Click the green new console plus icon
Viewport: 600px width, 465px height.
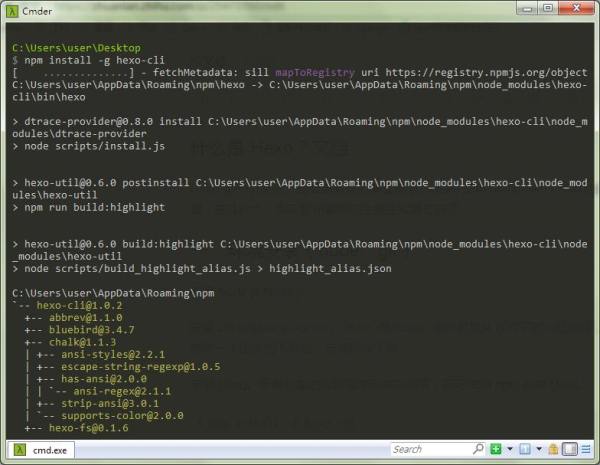pos(496,449)
